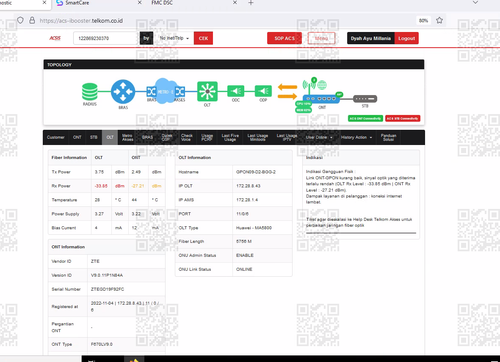Expand the History Action dropdown menu
500x362 pixels.
tap(356, 137)
